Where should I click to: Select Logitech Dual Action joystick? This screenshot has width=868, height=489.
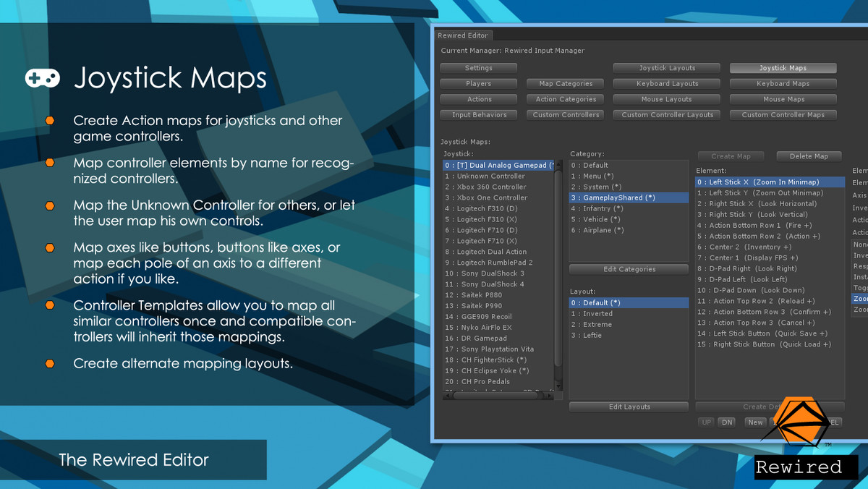498,252
